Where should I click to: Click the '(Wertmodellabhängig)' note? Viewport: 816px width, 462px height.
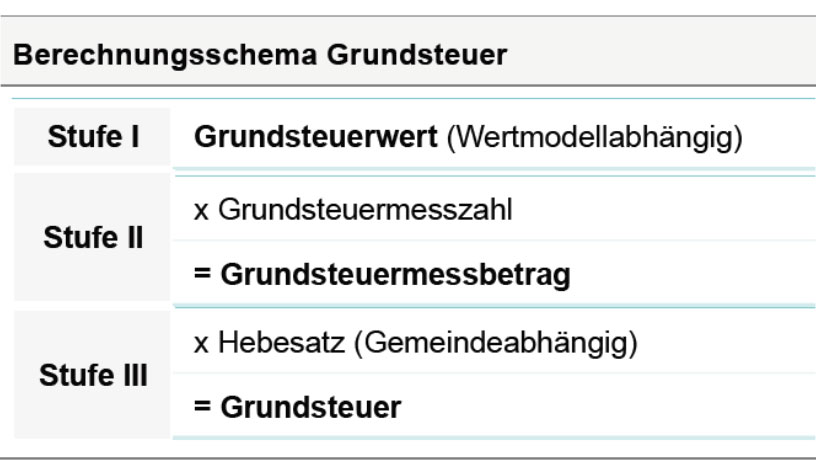click(594, 138)
